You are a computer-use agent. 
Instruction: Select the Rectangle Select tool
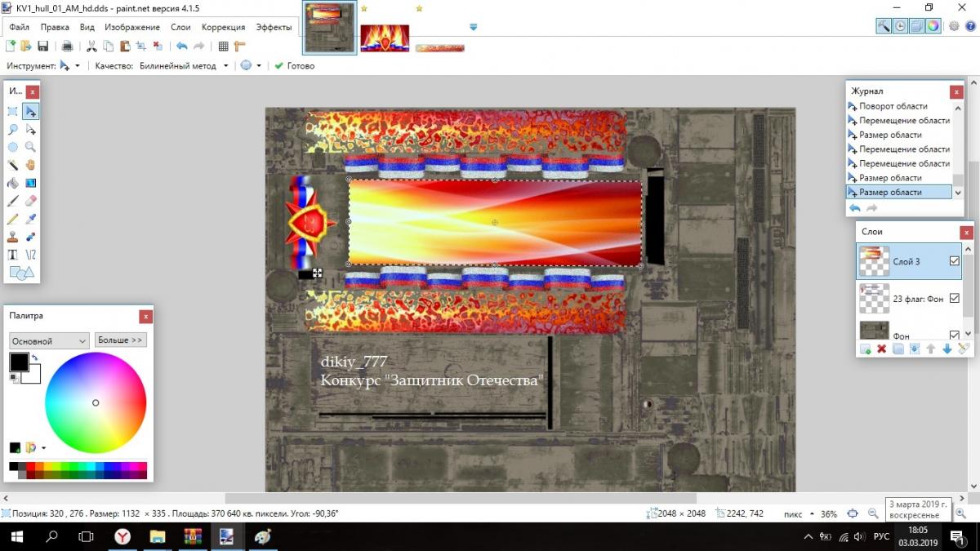13,112
